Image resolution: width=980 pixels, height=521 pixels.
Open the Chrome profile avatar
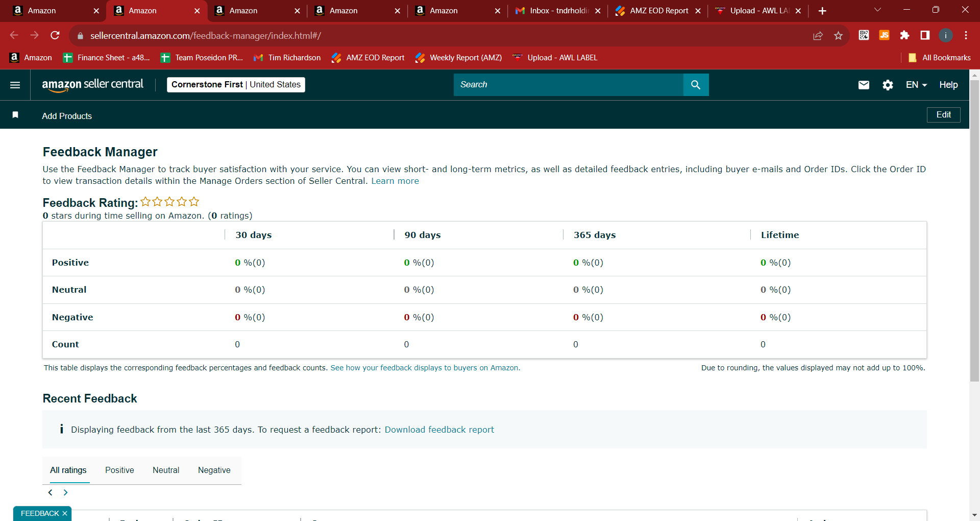click(946, 35)
